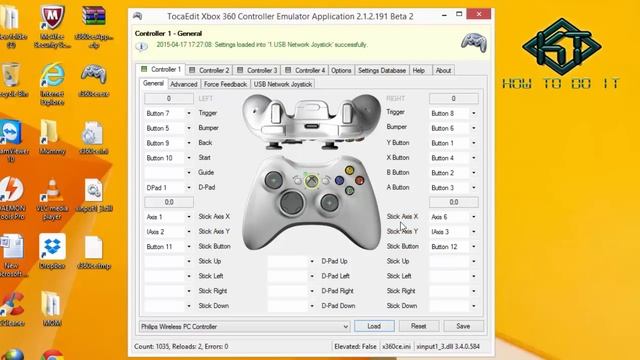Screen dimensions: 640x360
Task: Open the MOM folder icon
Action: pyautogui.click(x=52, y=309)
